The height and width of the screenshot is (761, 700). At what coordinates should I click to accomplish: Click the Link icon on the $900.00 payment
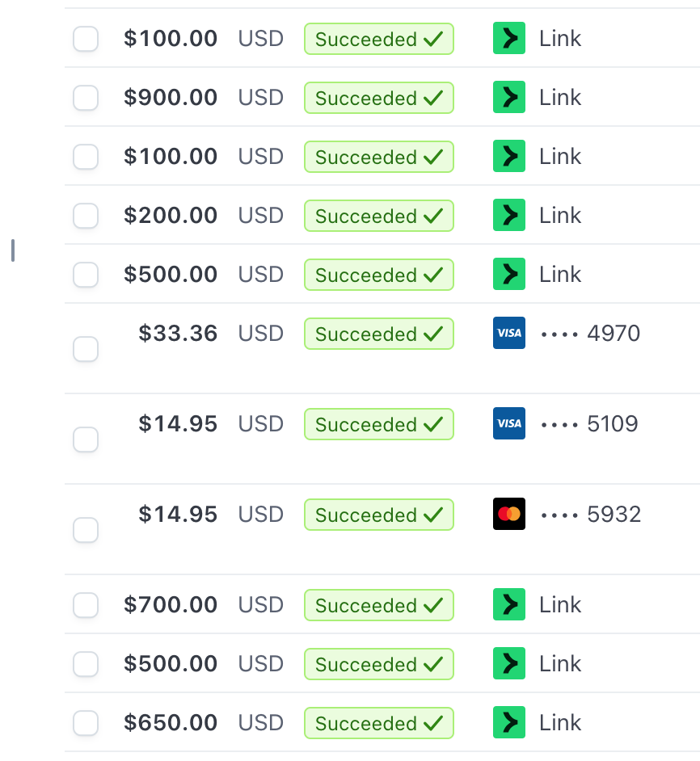click(508, 98)
